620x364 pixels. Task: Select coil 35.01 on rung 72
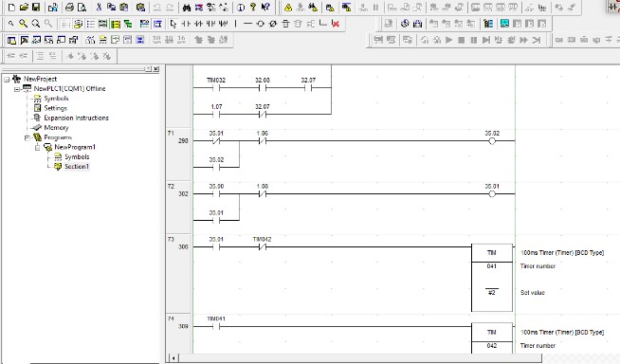pyautogui.click(x=492, y=193)
